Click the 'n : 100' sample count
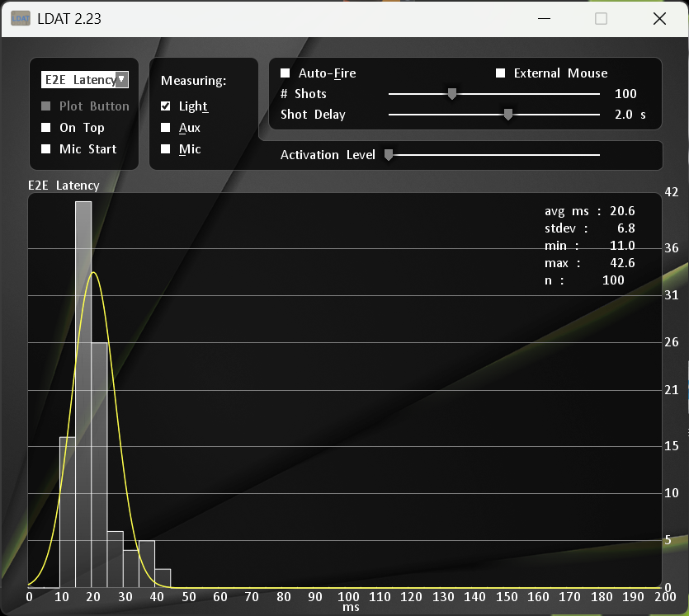The image size is (689, 616). point(584,280)
